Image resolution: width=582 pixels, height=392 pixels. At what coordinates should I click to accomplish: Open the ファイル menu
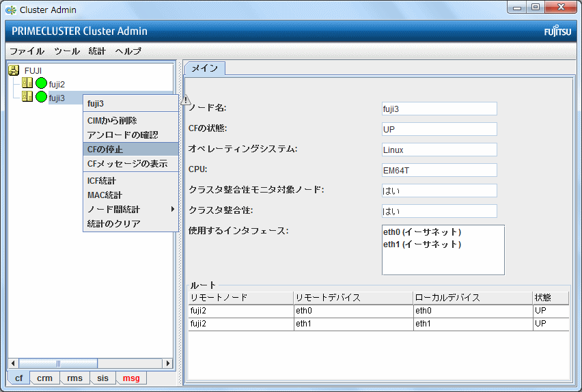coord(27,51)
